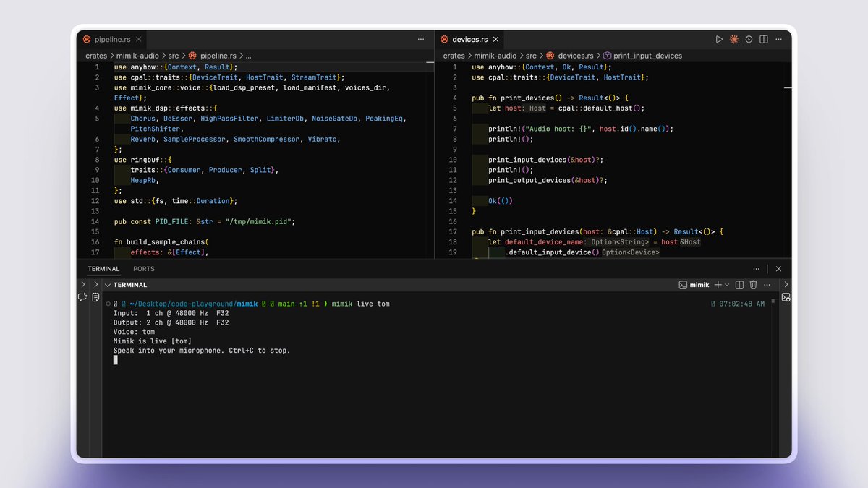Select the mimik terminal instance
868x488 pixels.
tap(694, 285)
